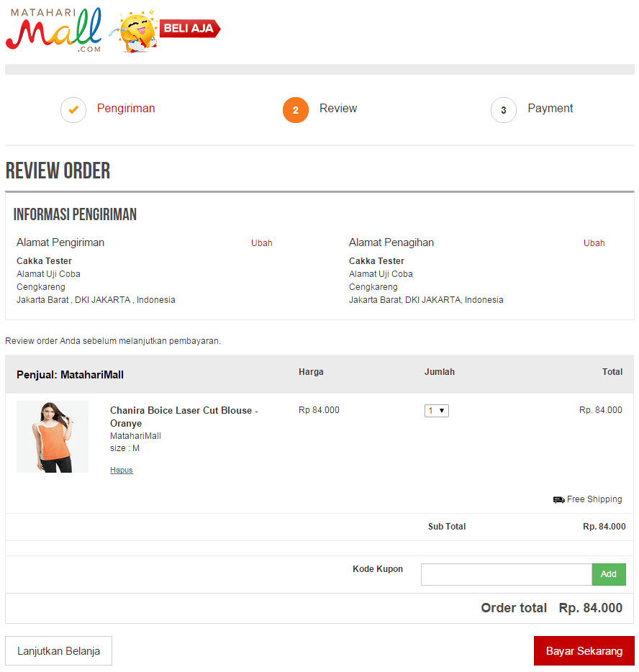This screenshot has width=639, height=672.
Task: Open Chanira Boice Laser Cut Blouse title
Action: [x=184, y=417]
